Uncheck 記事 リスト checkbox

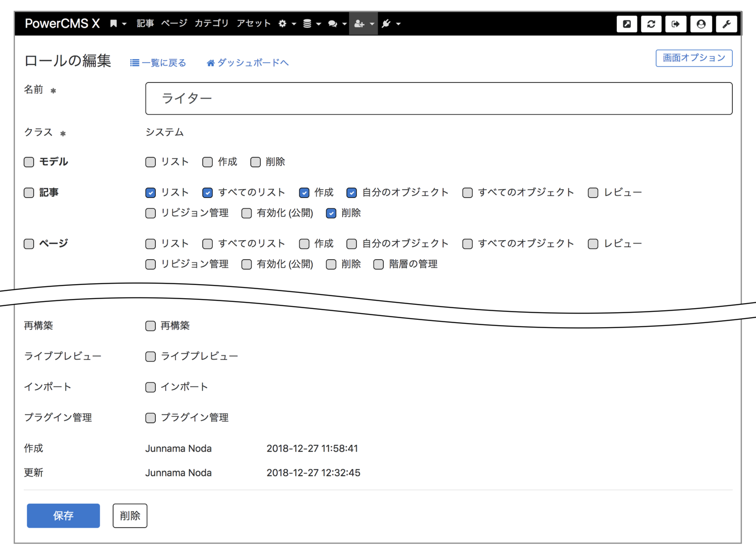tap(150, 193)
